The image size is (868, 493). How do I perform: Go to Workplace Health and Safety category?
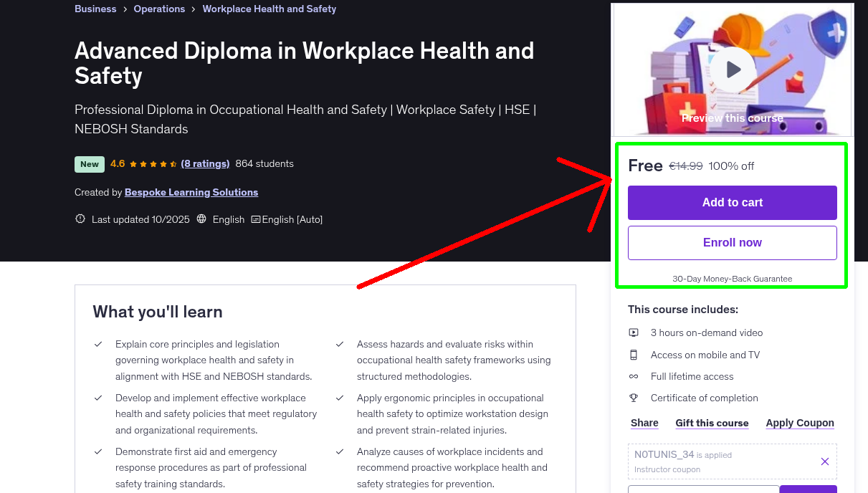point(269,9)
